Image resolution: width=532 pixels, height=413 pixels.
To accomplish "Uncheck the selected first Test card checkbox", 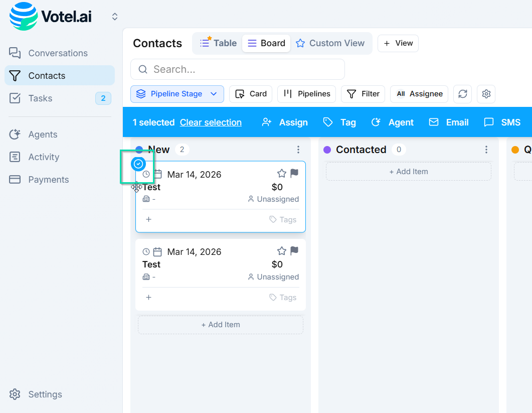I will (x=139, y=164).
